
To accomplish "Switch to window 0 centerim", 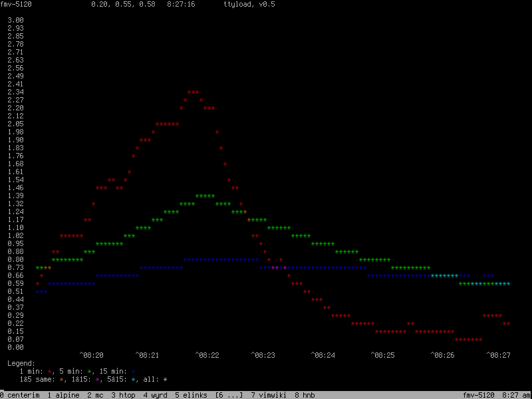I will click(x=20, y=395).
